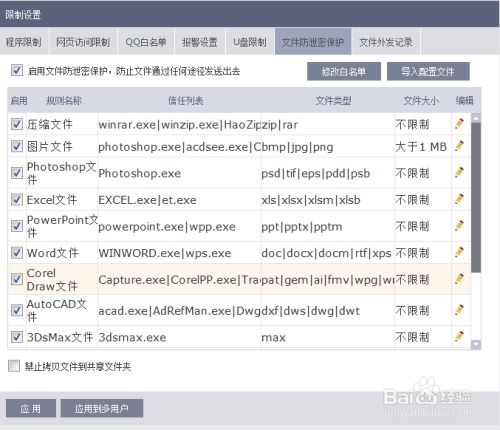Click the 修改白名单 button
The width and height of the screenshot is (500, 430).
344,71
